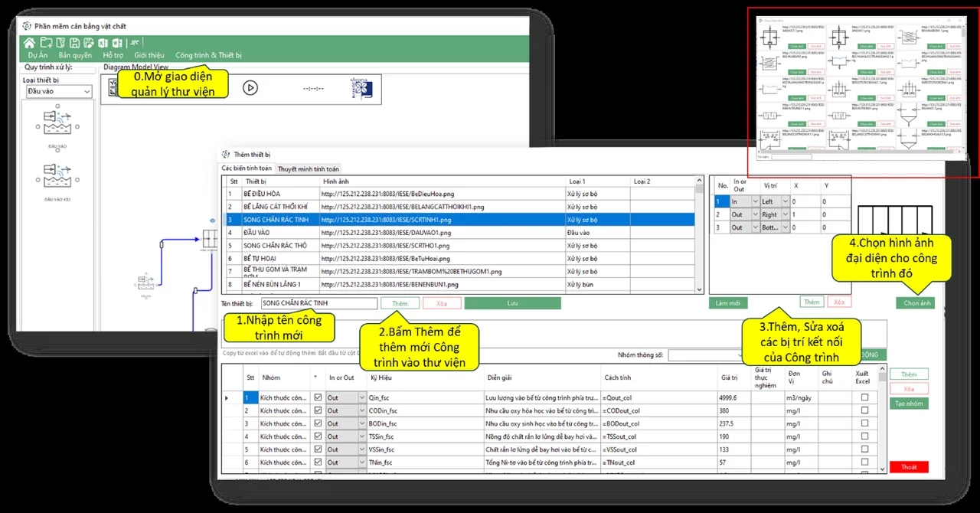The height and width of the screenshot is (513, 980).
Task: Click the play button in Diagram Model View
Action: coord(250,87)
